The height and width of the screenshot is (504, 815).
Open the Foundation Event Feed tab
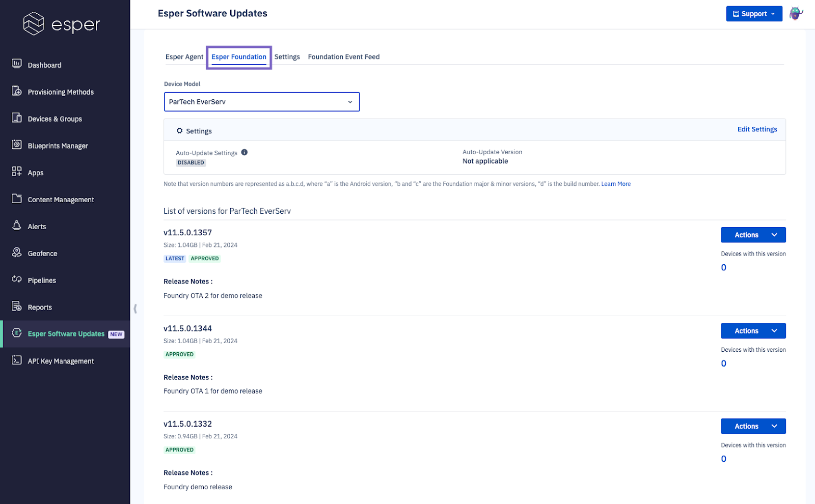pyautogui.click(x=344, y=57)
